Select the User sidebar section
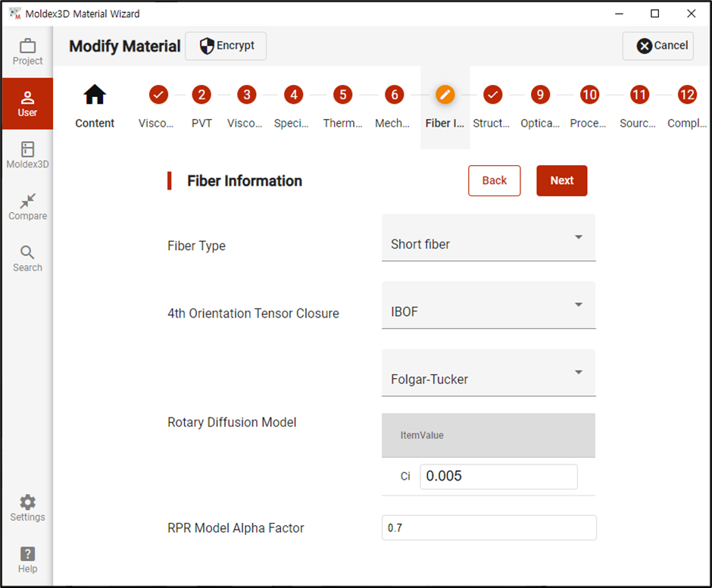Screen dimensions: 712x588 (x=27, y=104)
